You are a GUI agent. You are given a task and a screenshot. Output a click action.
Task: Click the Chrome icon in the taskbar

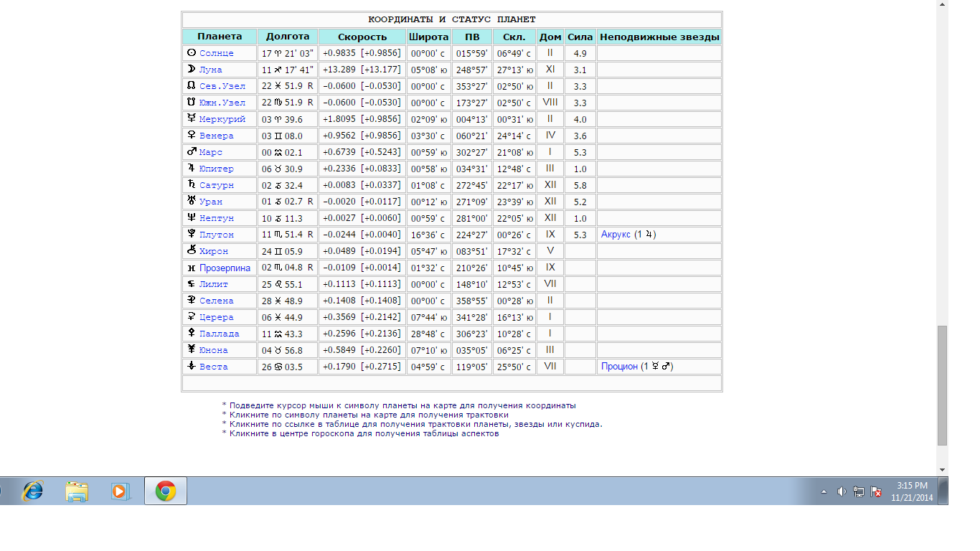[x=166, y=491]
